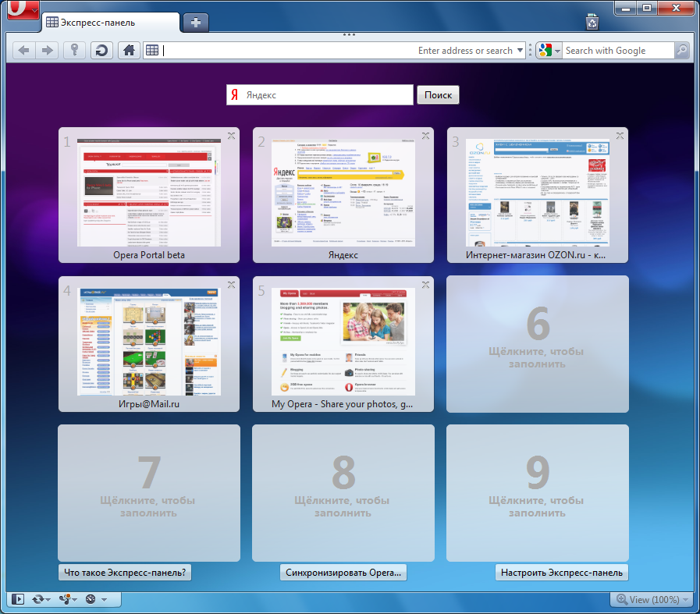Expand the address bar history dropdown arrow
This screenshot has height=614, width=700.
click(520, 51)
